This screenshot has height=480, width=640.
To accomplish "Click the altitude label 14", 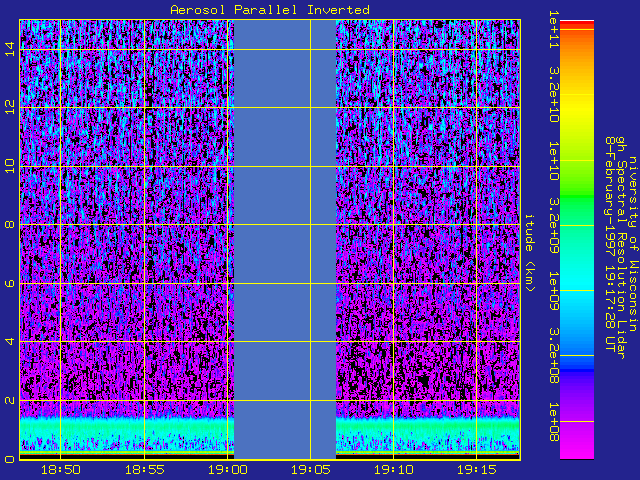I will [10, 49].
